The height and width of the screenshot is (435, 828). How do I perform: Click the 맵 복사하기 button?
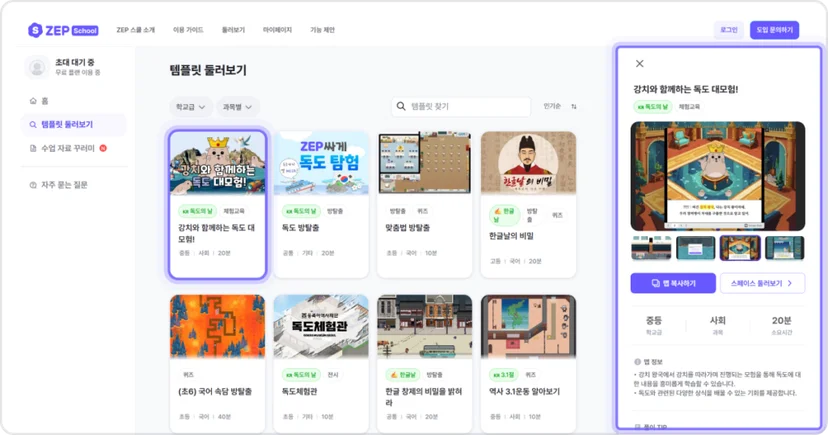point(673,283)
